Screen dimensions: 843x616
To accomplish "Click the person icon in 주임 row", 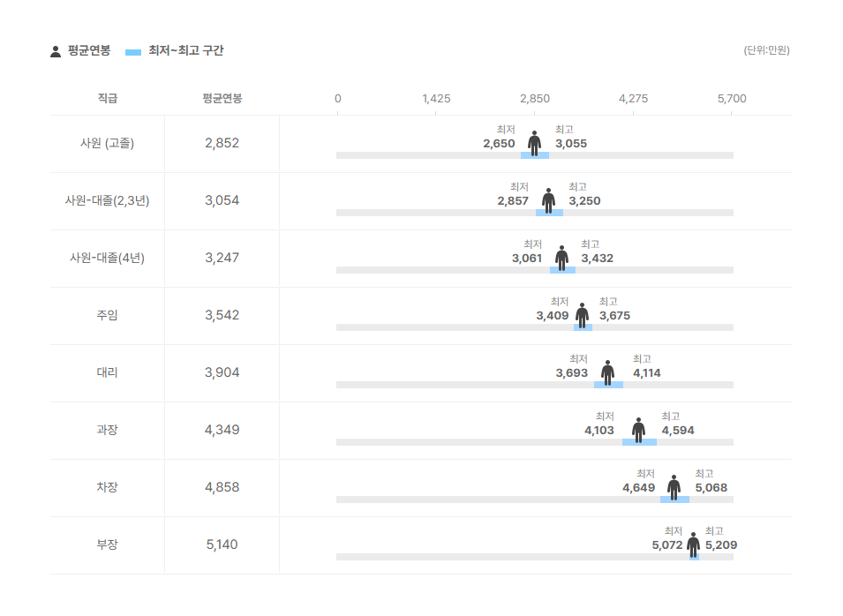I will tap(582, 315).
